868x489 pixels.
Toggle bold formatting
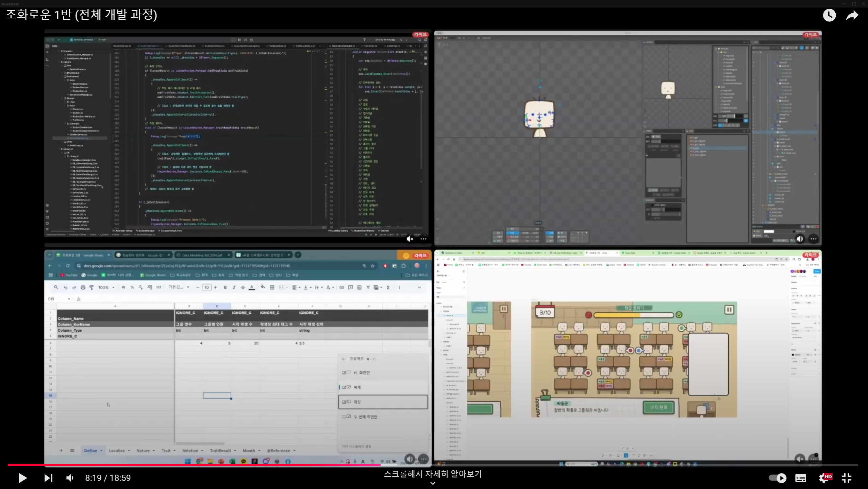pyautogui.click(x=225, y=287)
